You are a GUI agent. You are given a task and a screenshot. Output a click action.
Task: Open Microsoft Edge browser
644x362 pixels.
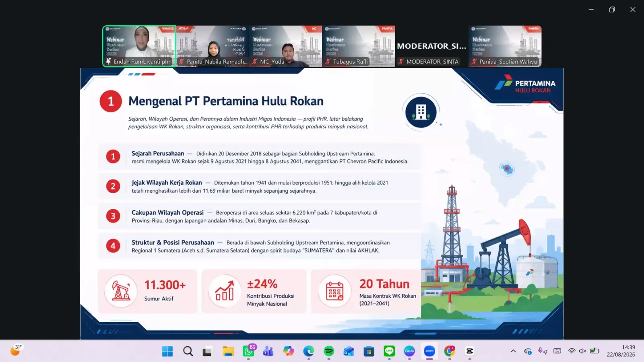[x=309, y=351]
